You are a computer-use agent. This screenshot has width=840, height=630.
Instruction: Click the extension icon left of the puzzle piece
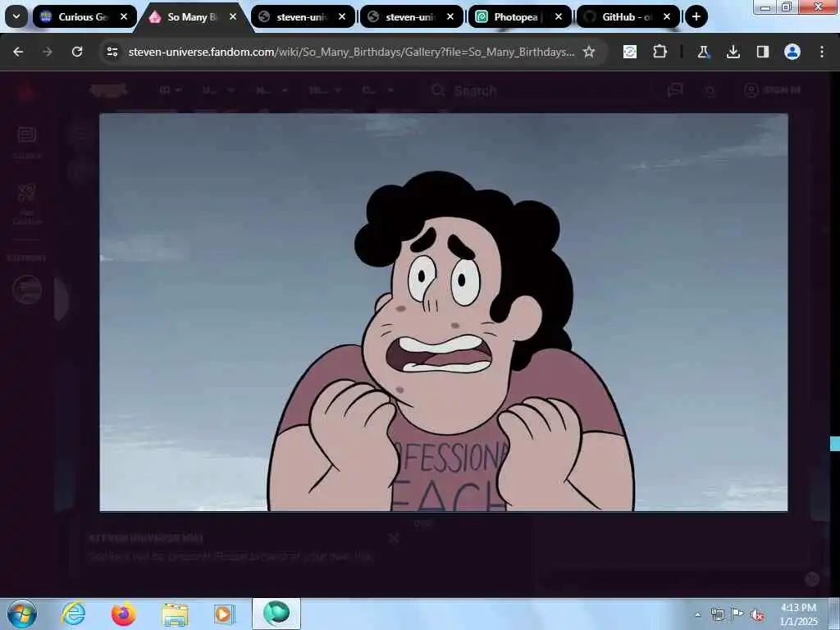630,52
